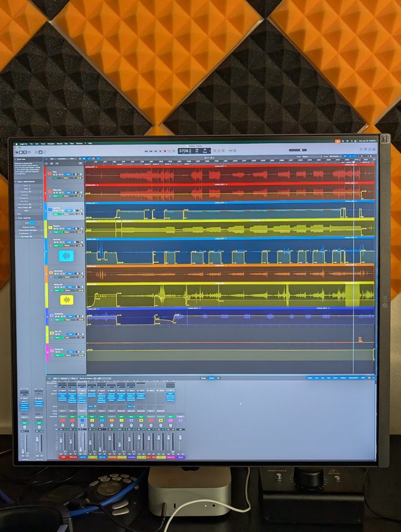Click the playhead marker in the ruler
Viewport: 401px width, 532px height.
[x=353, y=162]
